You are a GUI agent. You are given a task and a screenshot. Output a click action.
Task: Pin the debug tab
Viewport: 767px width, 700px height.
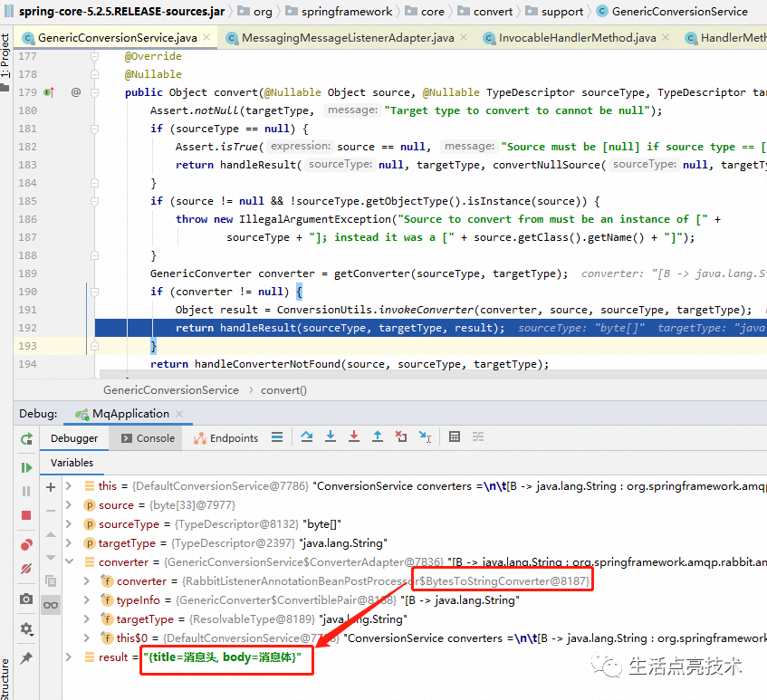click(26, 658)
